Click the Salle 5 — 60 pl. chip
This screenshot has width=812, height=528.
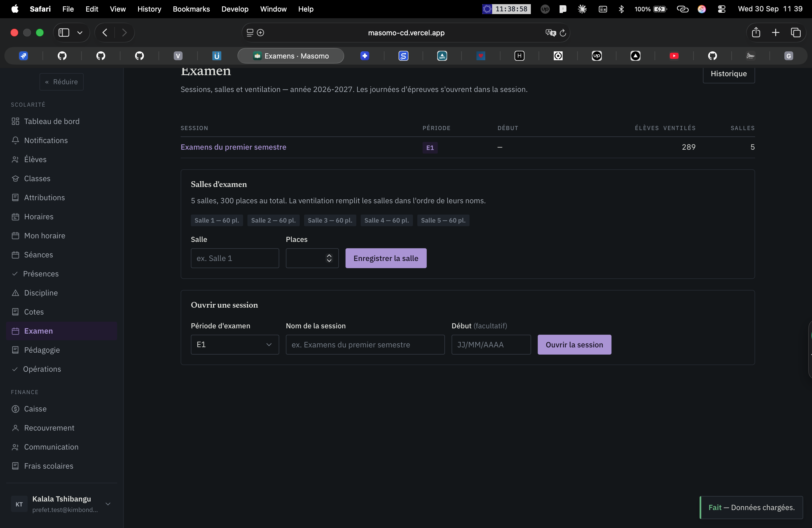click(443, 220)
